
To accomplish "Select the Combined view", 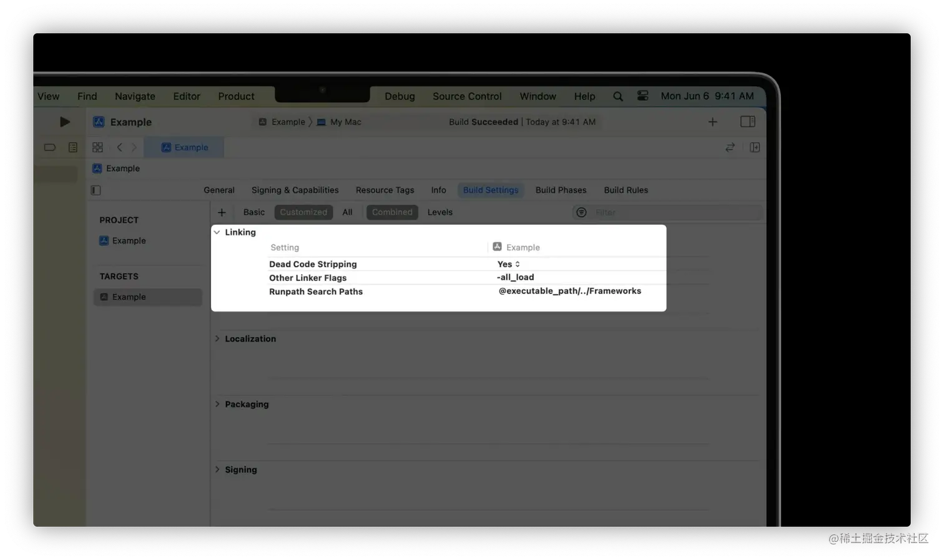I will (x=392, y=212).
